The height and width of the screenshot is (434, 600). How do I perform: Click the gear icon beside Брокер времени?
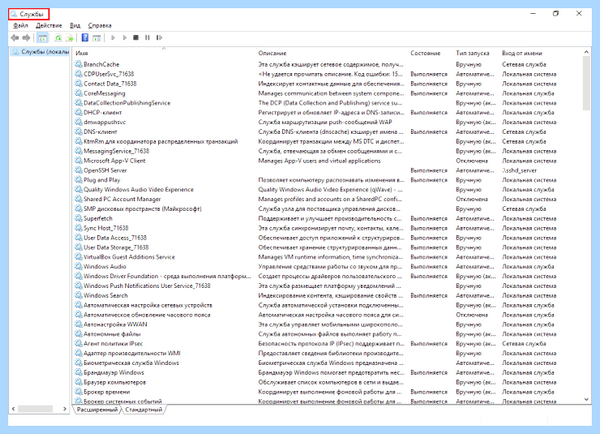coord(78,392)
